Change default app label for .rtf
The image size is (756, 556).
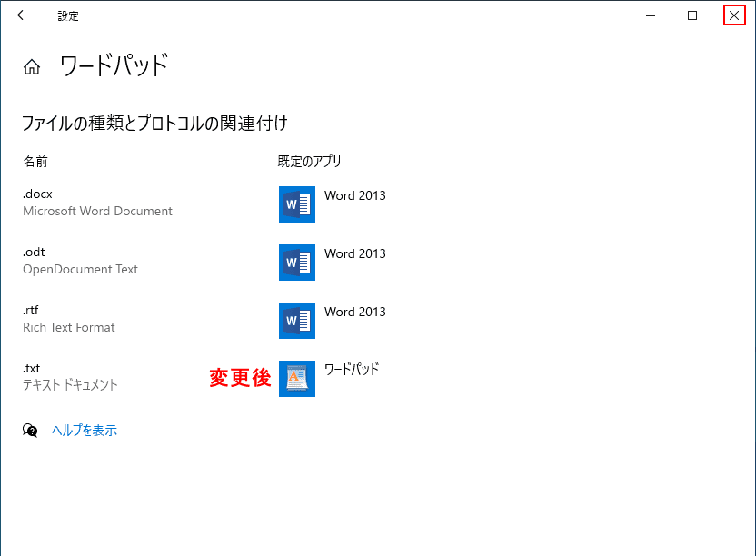coord(355,312)
